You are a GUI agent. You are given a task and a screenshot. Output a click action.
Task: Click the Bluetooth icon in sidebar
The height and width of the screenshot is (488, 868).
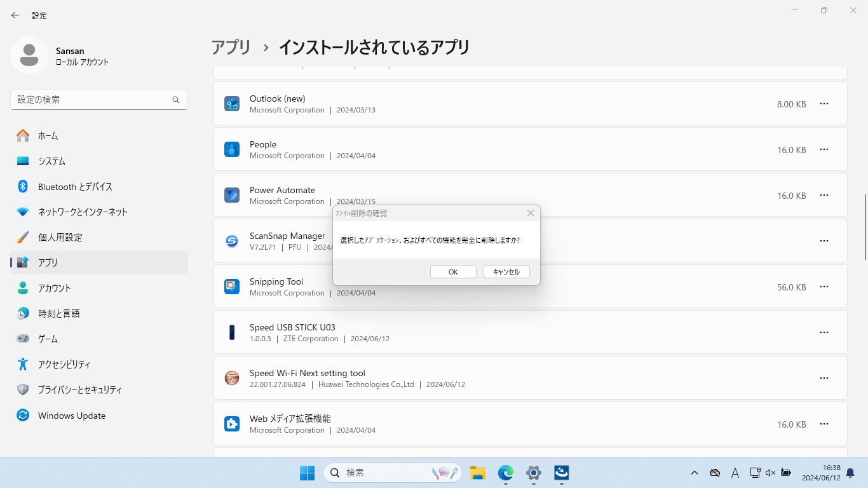pos(23,186)
